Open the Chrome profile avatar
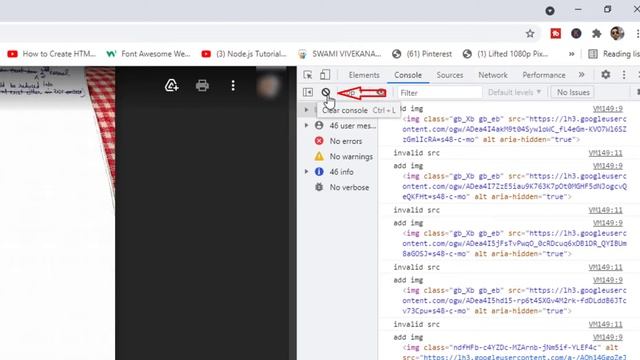The width and height of the screenshot is (640, 360). click(617, 33)
